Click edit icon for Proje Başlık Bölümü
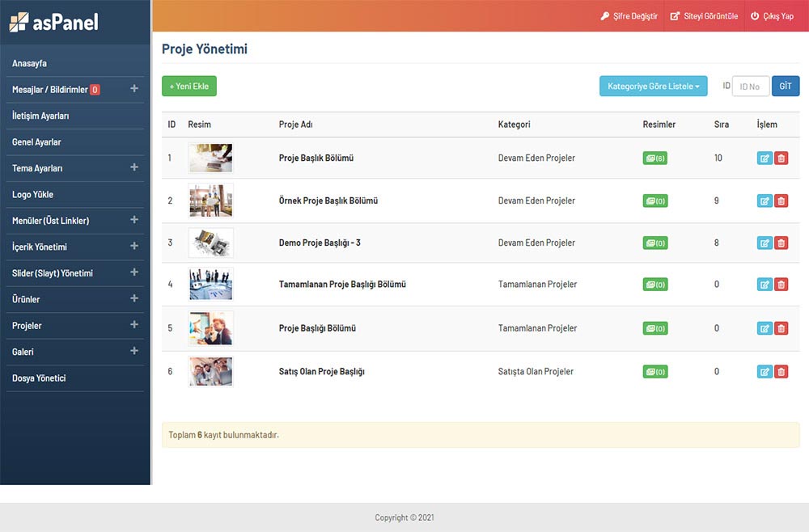809x532 pixels. click(765, 158)
